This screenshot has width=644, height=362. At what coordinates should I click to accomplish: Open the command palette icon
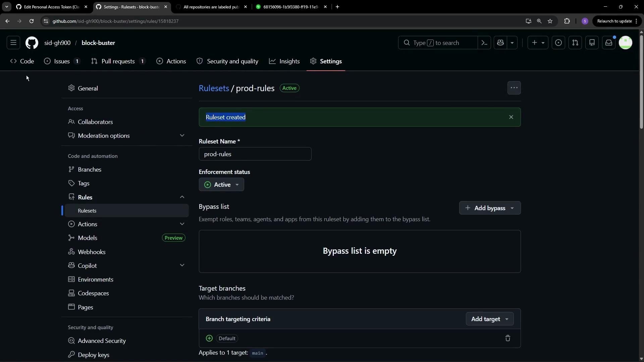(484, 43)
